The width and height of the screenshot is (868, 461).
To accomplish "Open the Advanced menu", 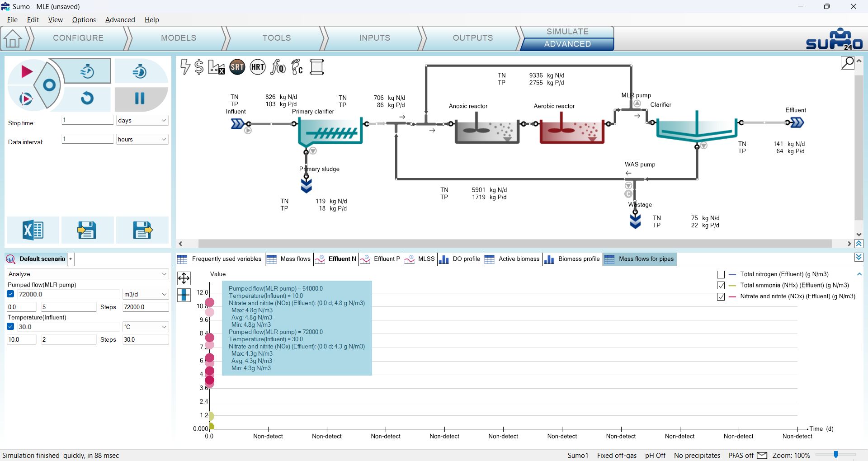I will [x=120, y=20].
